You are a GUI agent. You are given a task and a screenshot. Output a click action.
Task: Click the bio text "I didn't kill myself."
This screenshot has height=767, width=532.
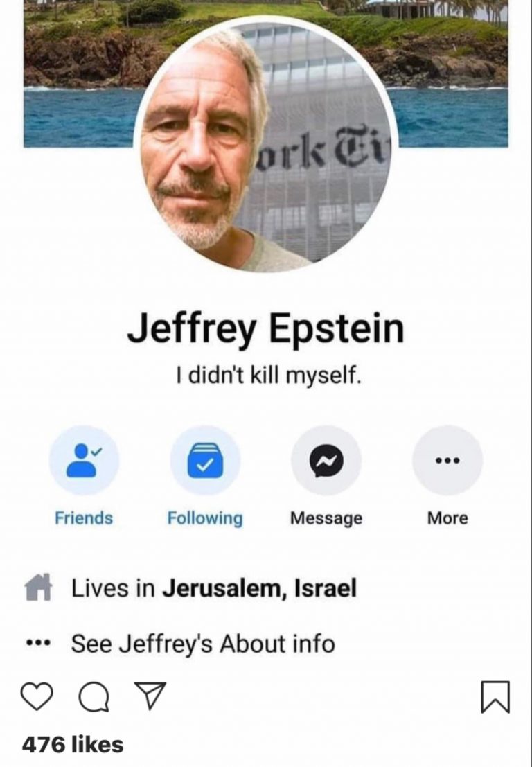[x=269, y=376]
